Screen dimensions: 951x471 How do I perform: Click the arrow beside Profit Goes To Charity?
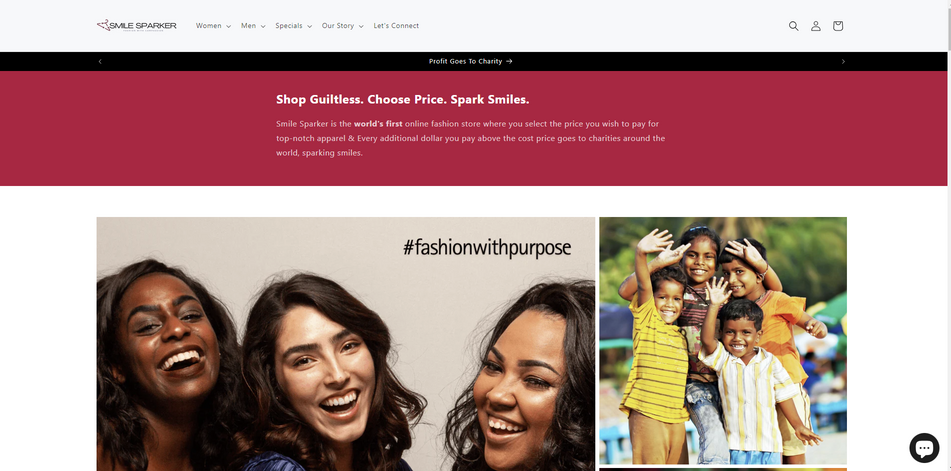[509, 61]
